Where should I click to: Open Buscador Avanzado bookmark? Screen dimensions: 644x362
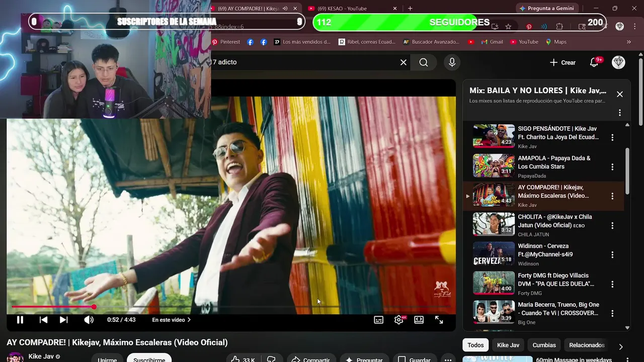[x=431, y=42]
